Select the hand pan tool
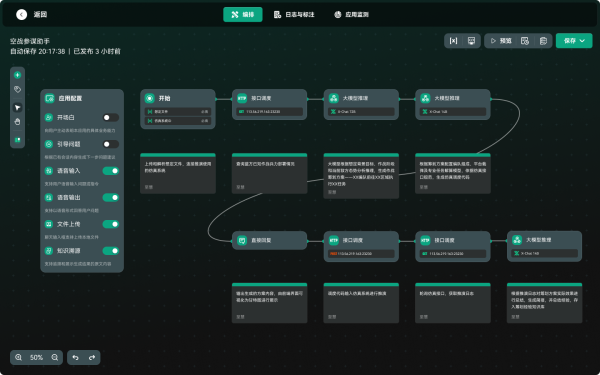The height and width of the screenshot is (375, 600). pos(17,122)
